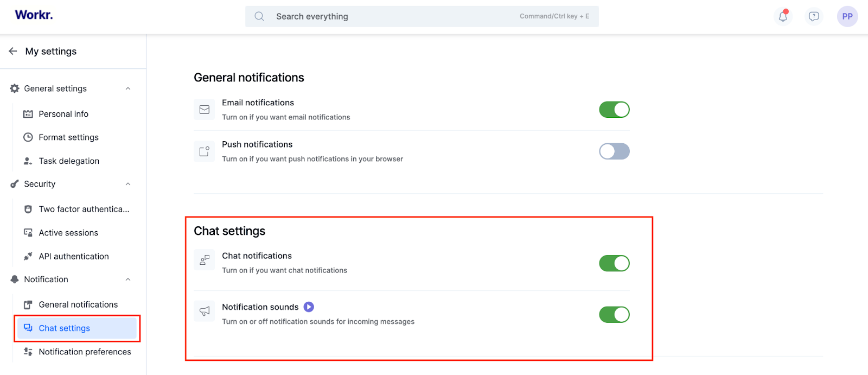Viewport: 868px width, 375px height.
Task: Select Chat settings in sidebar
Action: [x=77, y=328]
